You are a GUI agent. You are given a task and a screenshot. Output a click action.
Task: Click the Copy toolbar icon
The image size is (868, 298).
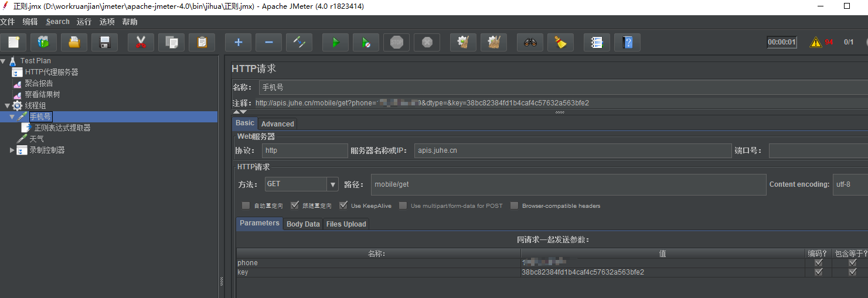(x=171, y=42)
